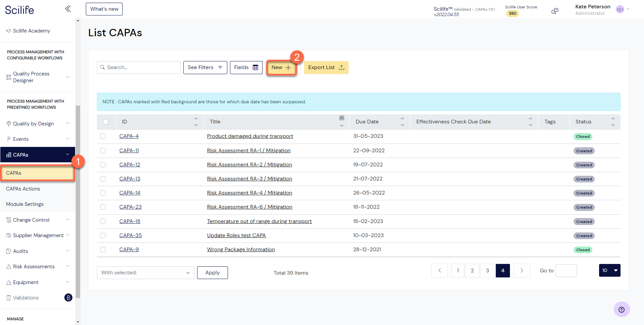The image size is (644, 325).
Task: Click the screen-share icon near Scilife User Score
Action: click(555, 11)
